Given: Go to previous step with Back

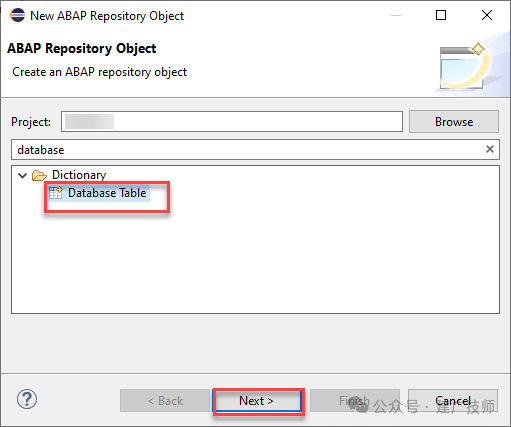Looking at the screenshot, I should click(x=165, y=400).
